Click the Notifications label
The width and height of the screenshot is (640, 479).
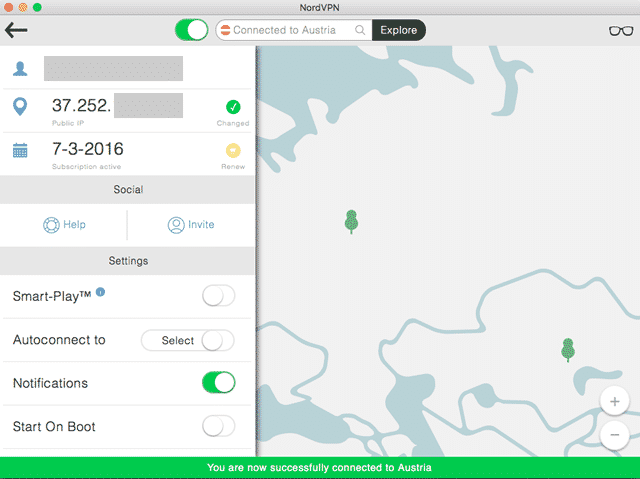click(50, 383)
